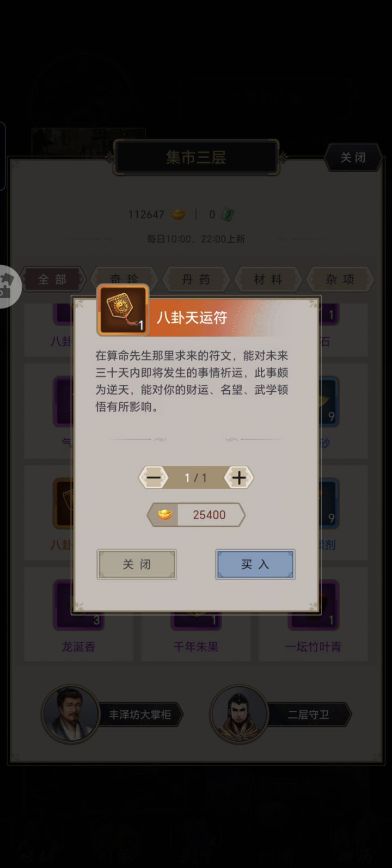
Task: Click the 丰泽坊大掌柜 portrait
Action: 70,714
